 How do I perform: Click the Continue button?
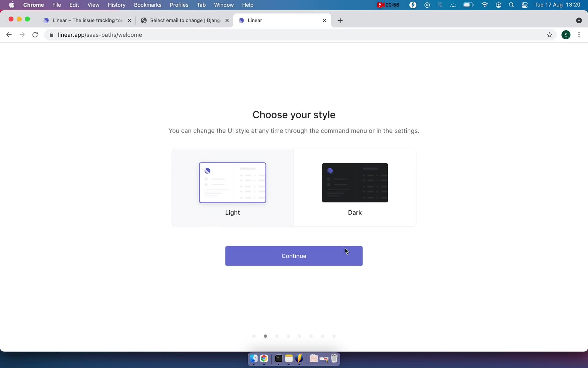[294, 256]
